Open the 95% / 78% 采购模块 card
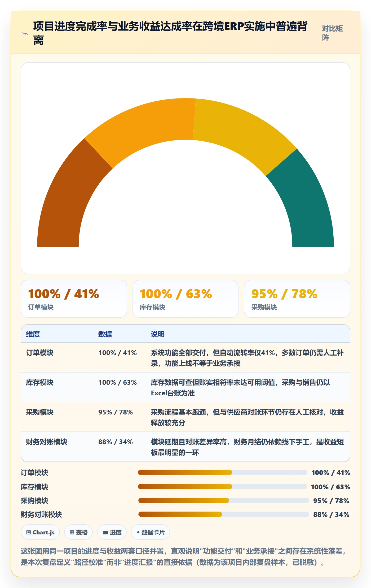Image resolution: width=371 pixels, height=588 pixels. point(297,299)
